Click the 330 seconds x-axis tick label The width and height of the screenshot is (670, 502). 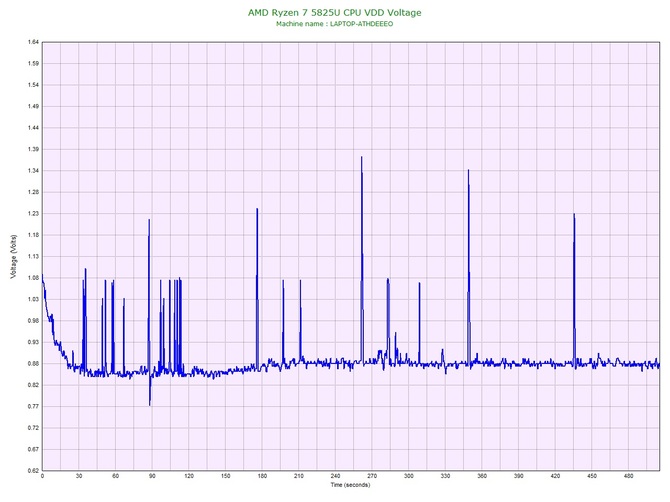(x=445, y=476)
